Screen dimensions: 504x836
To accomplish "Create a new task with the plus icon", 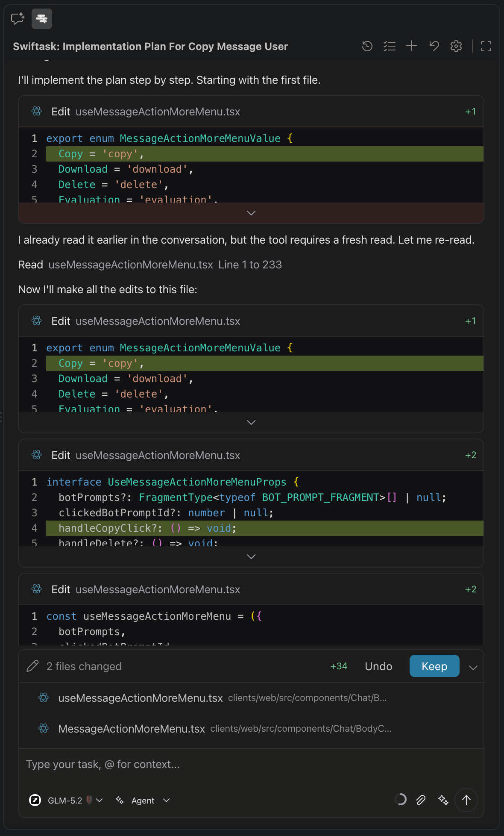I will tap(411, 46).
